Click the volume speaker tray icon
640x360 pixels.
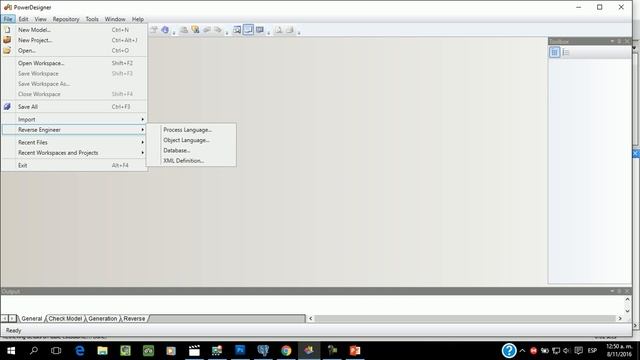point(567,351)
